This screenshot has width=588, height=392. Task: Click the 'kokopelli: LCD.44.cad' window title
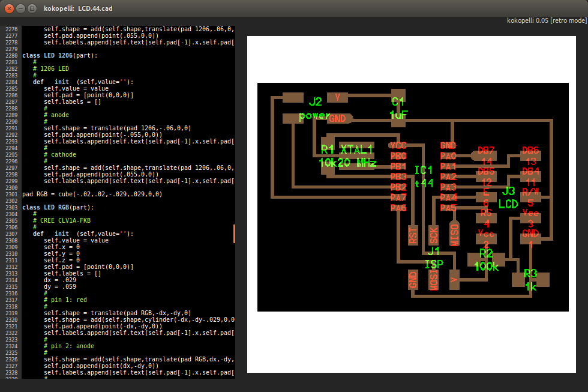(78, 8)
